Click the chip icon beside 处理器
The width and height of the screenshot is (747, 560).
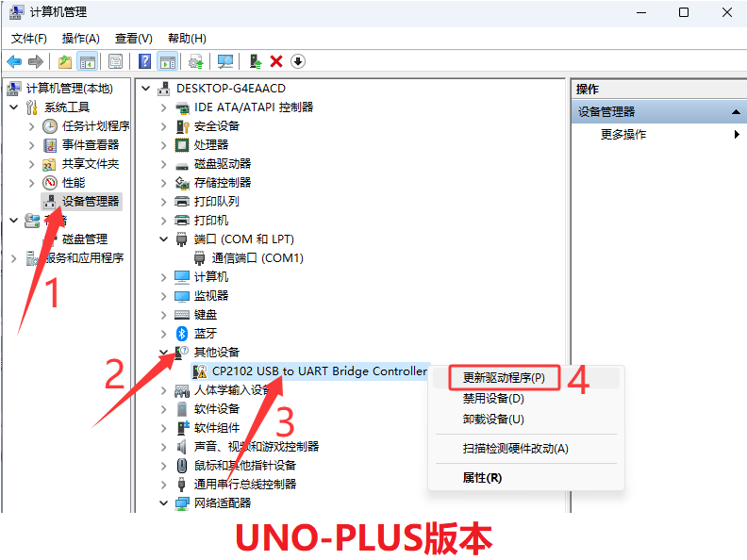182,145
